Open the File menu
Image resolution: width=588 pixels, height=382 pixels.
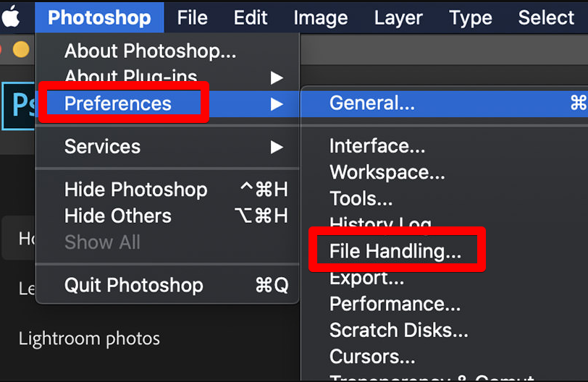click(x=192, y=17)
